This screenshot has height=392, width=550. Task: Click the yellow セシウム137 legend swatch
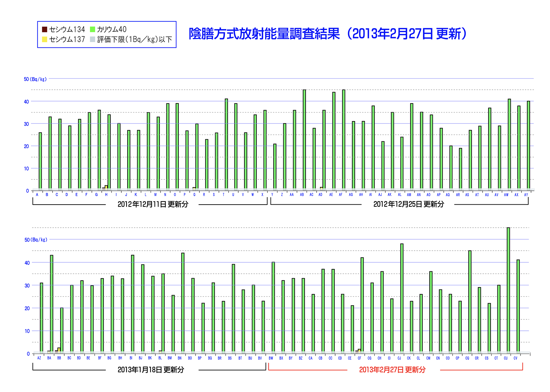point(44,39)
